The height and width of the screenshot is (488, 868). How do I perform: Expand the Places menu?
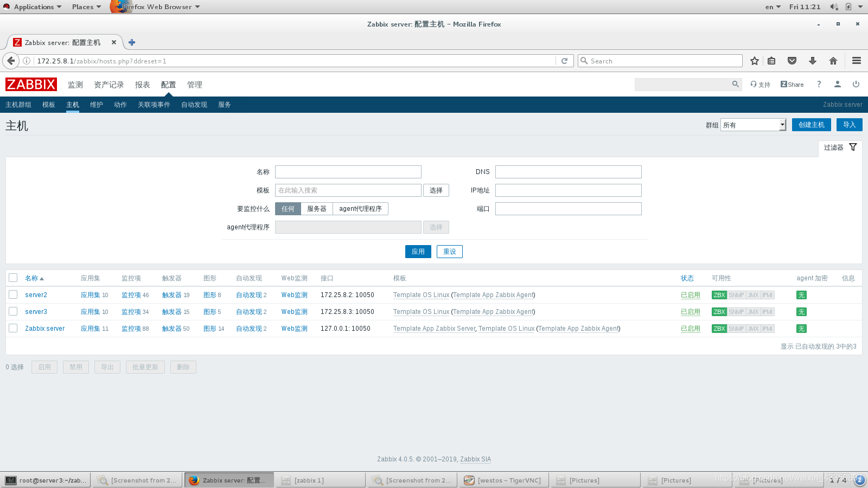tap(87, 7)
